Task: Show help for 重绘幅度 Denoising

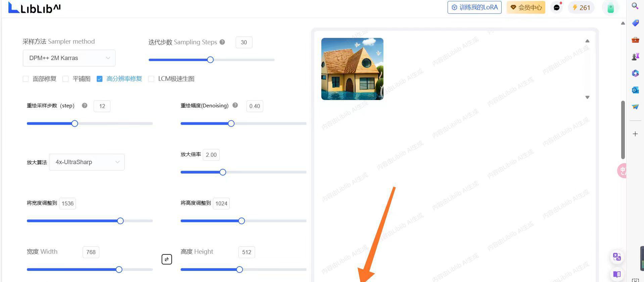Action: tap(235, 105)
